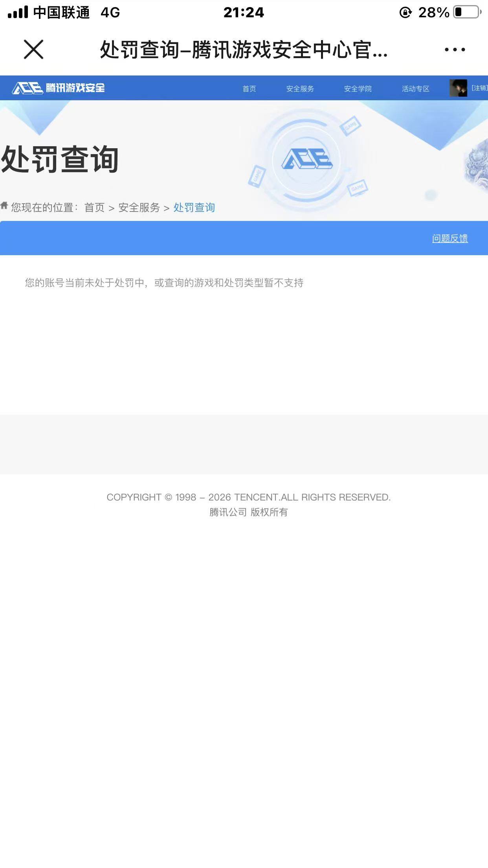Open the three-dot more options menu
488x868 pixels.
(455, 50)
